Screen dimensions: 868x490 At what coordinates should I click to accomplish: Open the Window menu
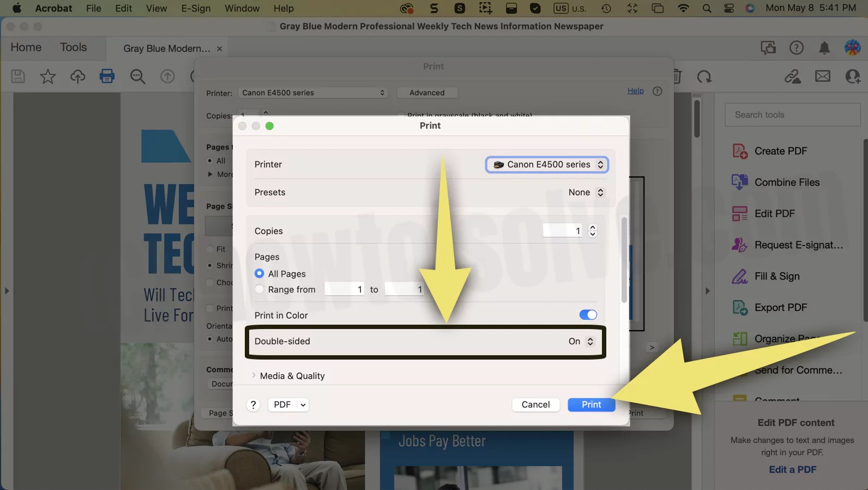[242, 8]
